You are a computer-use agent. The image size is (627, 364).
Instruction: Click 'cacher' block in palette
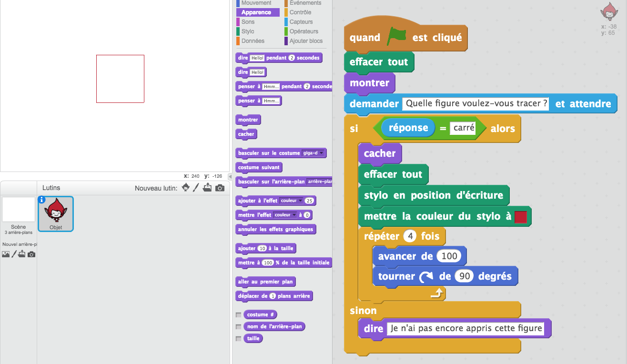click(x=246, y=134)
